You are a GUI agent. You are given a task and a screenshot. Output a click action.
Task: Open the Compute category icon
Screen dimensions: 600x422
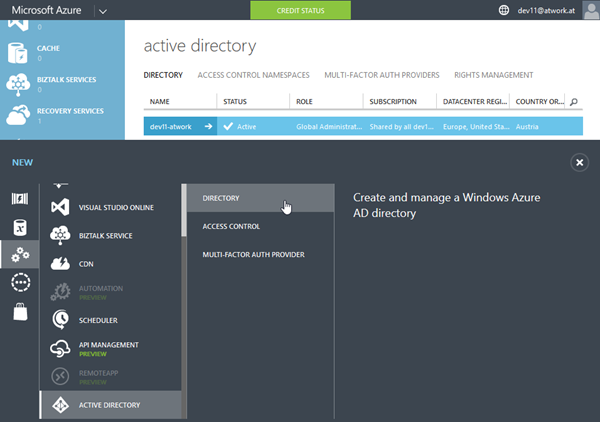pyautogui.click(x=20, y=198)
